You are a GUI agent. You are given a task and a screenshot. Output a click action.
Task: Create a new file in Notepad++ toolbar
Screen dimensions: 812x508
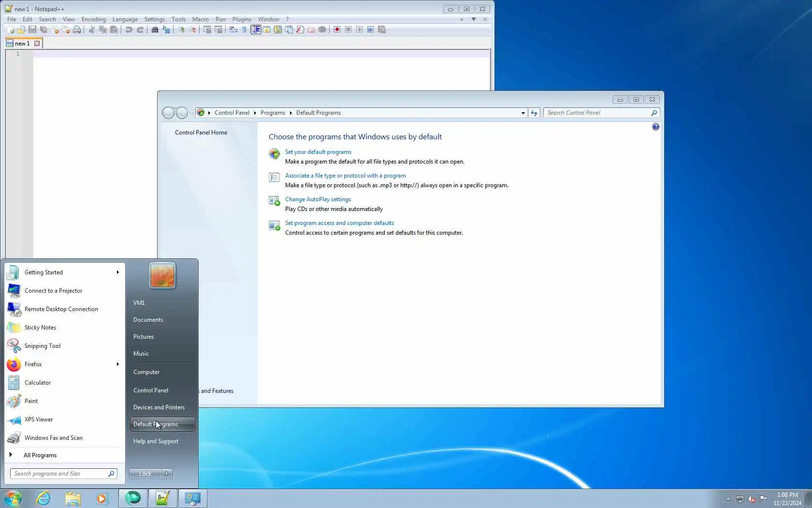[10, 30]
